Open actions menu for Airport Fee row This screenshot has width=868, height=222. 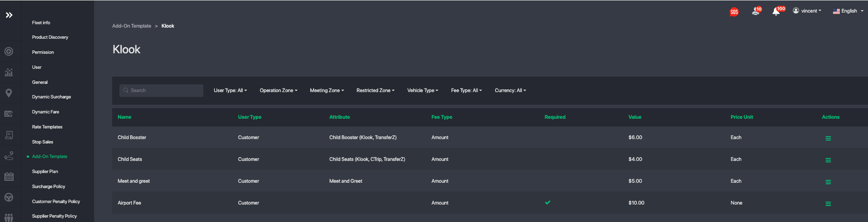(828, 204)
